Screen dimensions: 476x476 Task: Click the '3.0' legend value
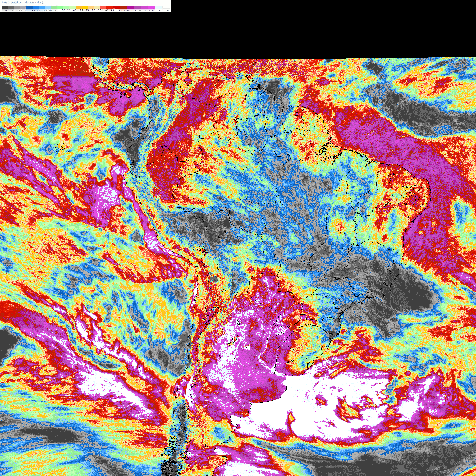[38, 10]
